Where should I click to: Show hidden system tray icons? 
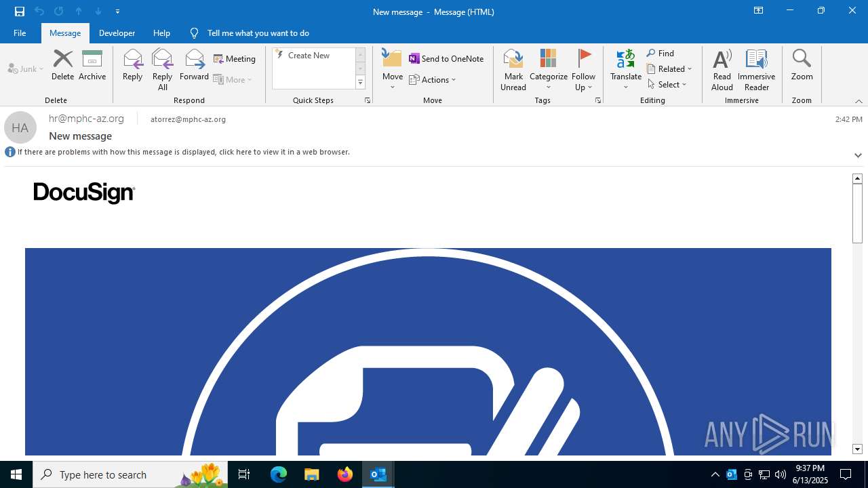pos(715,474)
